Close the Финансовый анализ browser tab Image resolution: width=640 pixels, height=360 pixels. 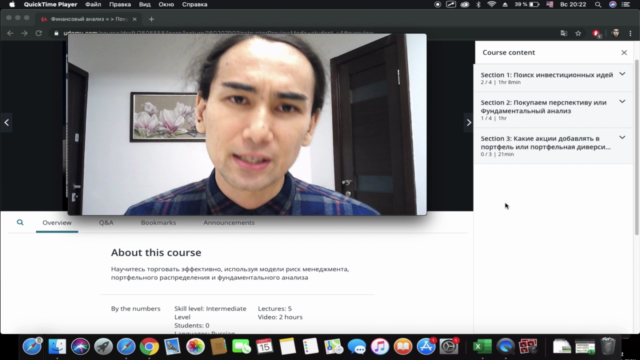pos(134,19)
